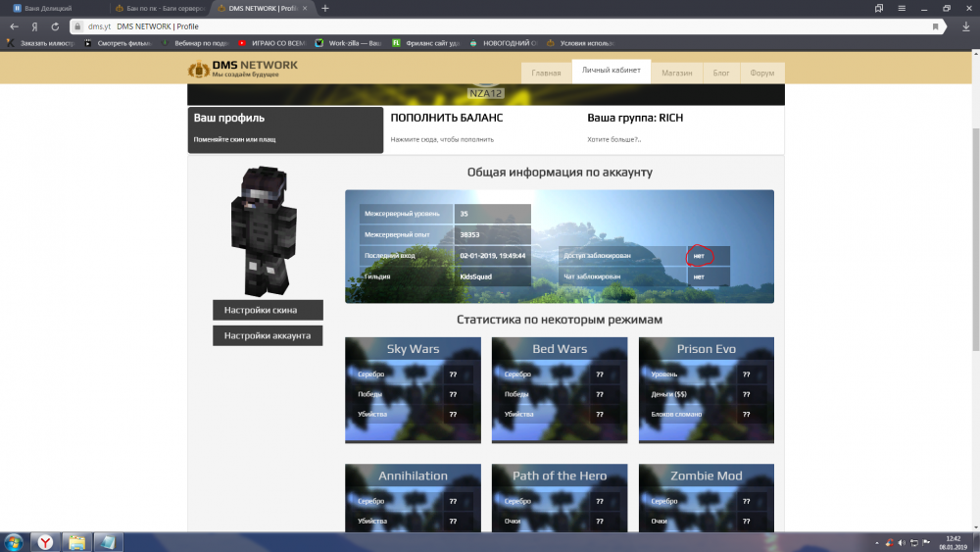Click the Настройки аккаунта button
This screenshot has height=552, width=980.
268,335
